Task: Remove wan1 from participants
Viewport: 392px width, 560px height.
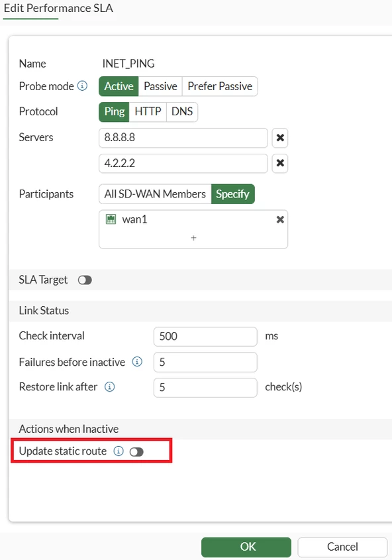Action: (280, 219)
